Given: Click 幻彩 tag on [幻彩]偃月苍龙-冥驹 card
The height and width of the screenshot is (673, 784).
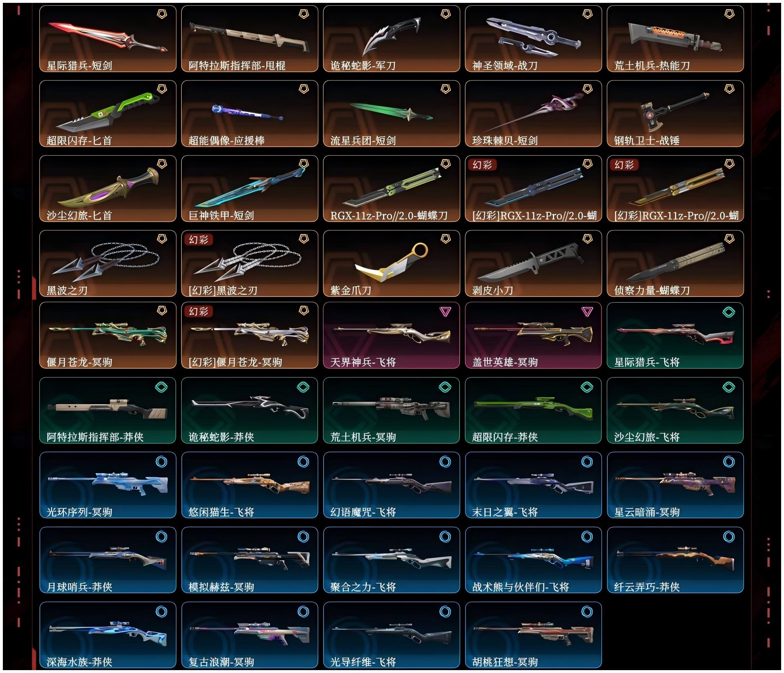Looking at the screenshot, I should tap(199, 312).
